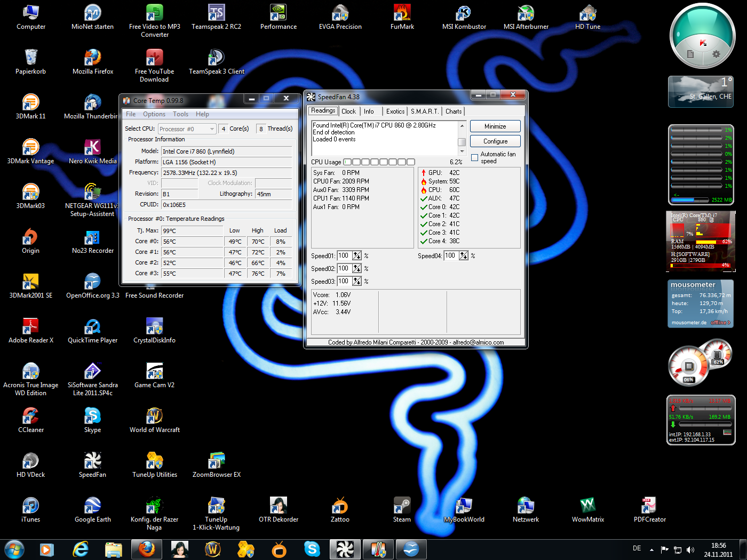Launch 3DMark 11 from the desktop

pos(30,106)
